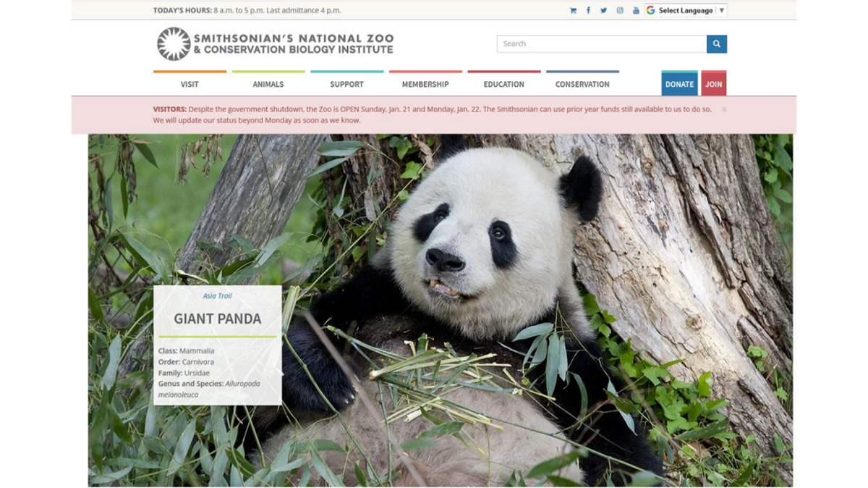This screenshot has width=868, height=488.
Task: Open the shopping cart icon
Action: pos(573,11)
